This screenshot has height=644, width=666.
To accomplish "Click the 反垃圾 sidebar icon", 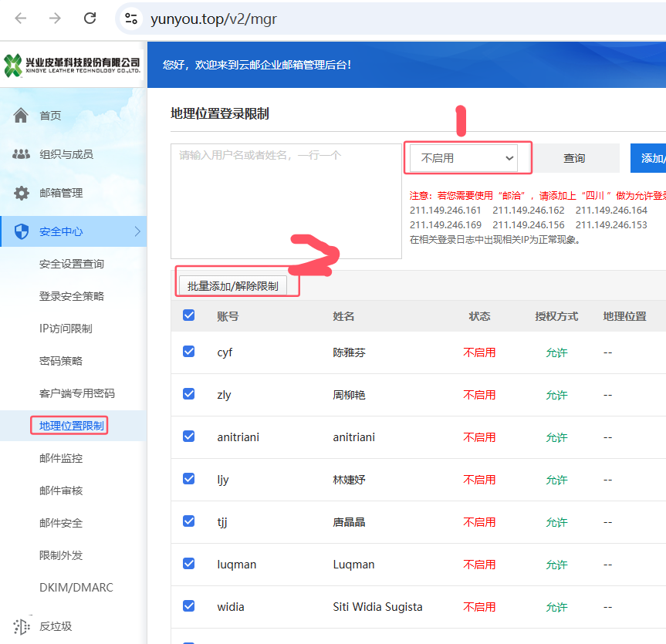I will (22, 626).
